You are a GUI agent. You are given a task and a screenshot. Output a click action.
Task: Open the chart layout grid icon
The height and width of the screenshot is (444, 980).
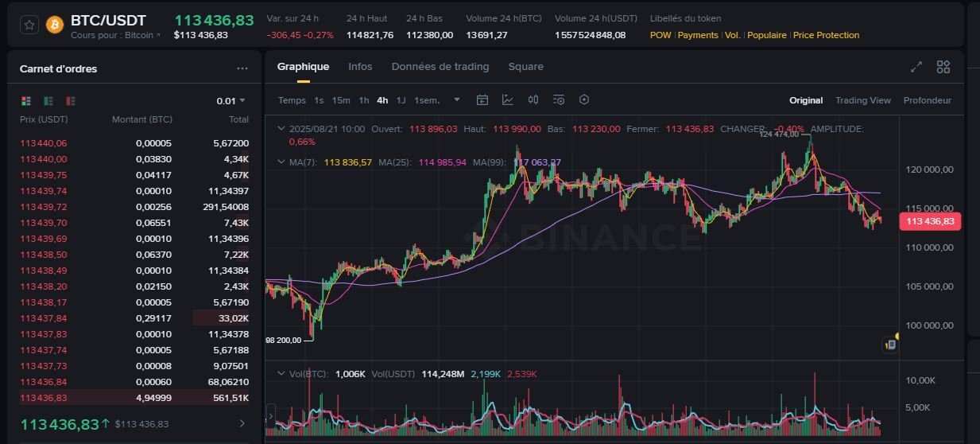coord(943,67)
